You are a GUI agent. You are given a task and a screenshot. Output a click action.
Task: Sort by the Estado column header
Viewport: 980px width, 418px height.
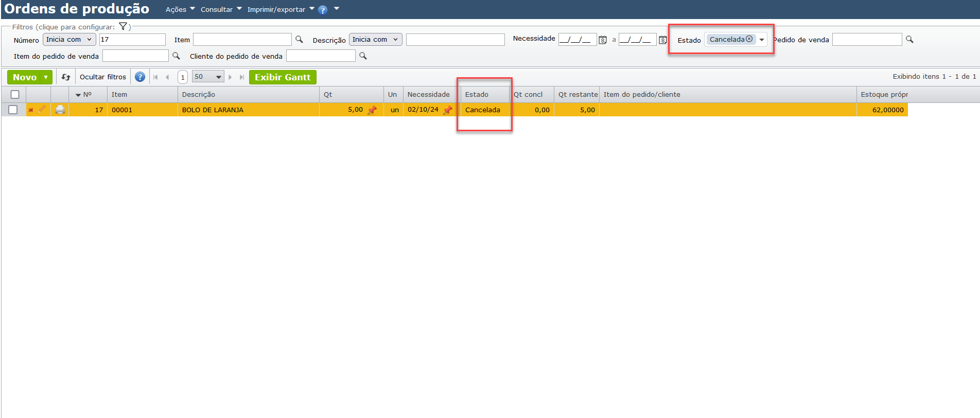pos(484,95)
